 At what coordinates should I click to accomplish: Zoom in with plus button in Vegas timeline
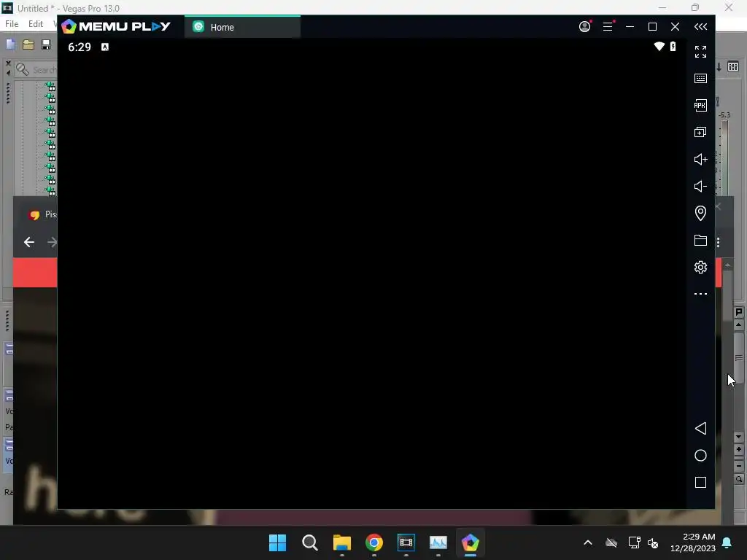[738, 449]
